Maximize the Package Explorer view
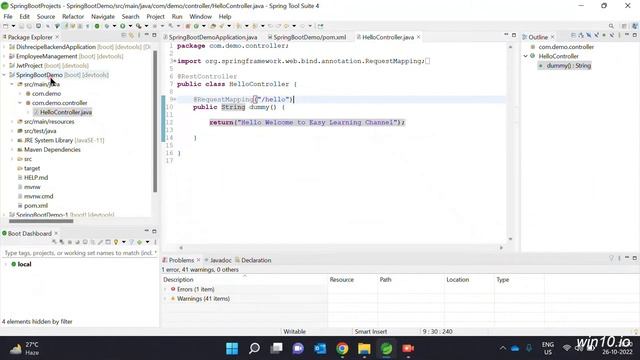Image resolution: width=640 pixels, height=360 pixels. (154, 35)
